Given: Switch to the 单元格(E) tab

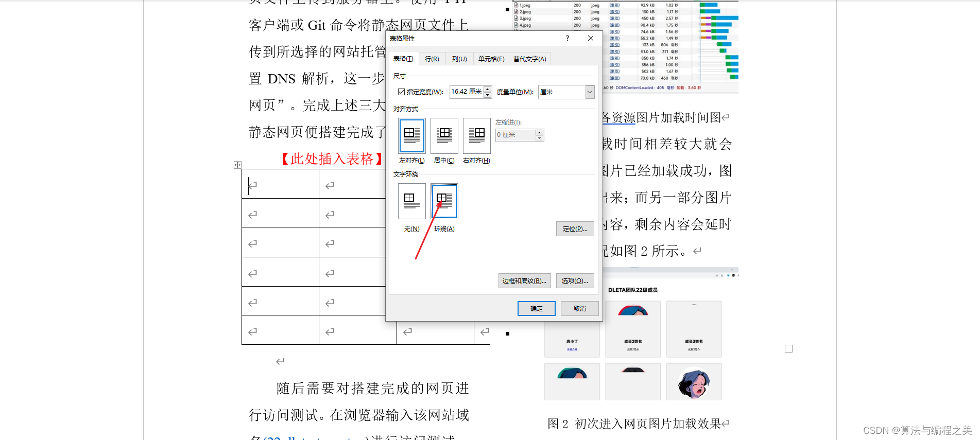Looking at the screenshot, I should coord(491,59).
